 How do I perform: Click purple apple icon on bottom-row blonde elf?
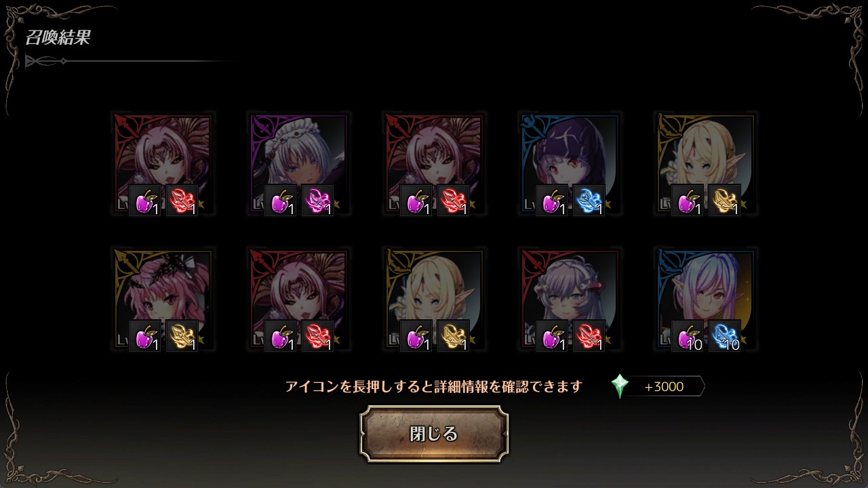tap(416, 335)
